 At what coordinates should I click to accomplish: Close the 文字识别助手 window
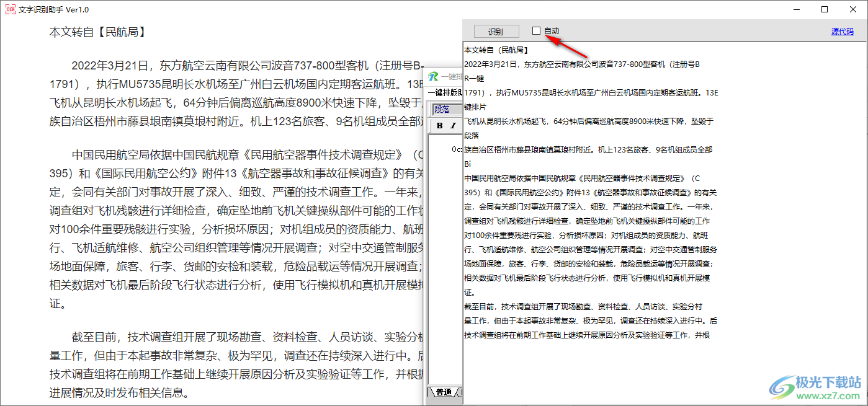(853, 9)
